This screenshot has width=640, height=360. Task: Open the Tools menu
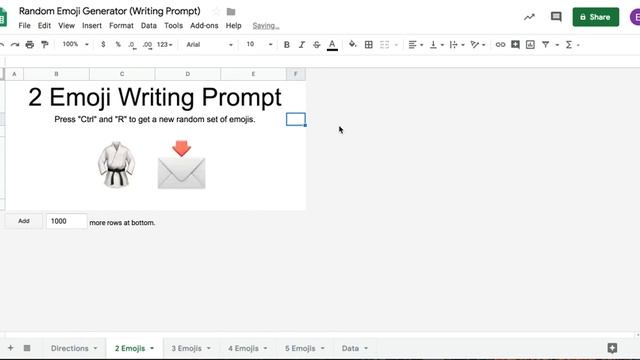click(x=173, y=25)
